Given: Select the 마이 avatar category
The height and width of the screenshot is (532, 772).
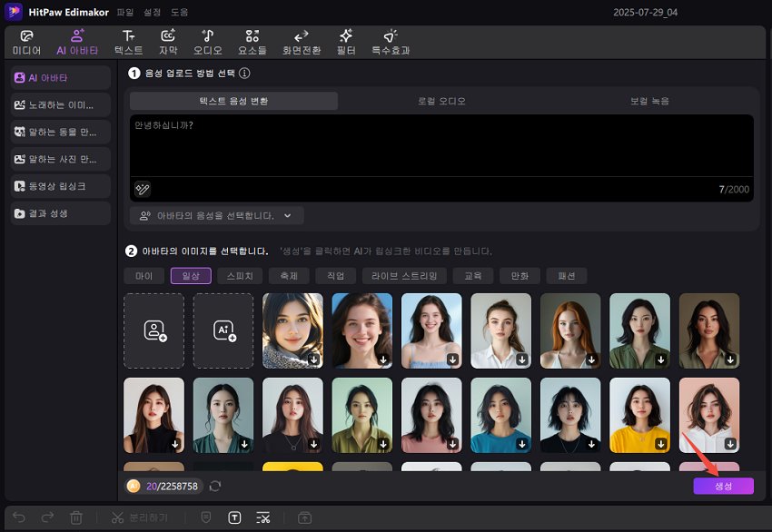Looking at the screenshot, I should click(144, 276).
